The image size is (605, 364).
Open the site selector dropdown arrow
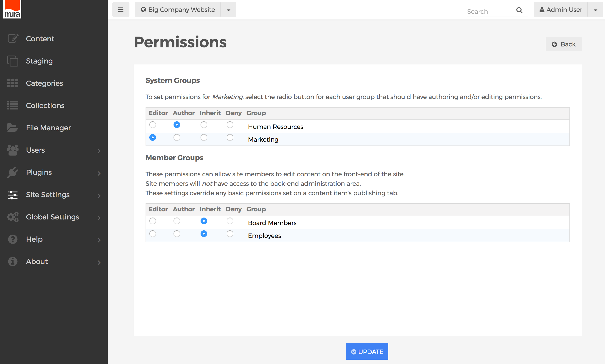click(x=228, y=10)
